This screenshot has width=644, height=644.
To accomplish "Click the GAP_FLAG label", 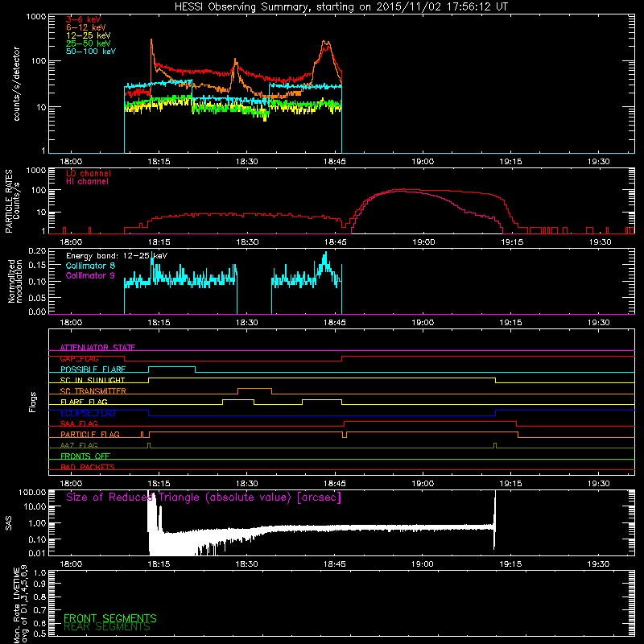I will (79, 358).
